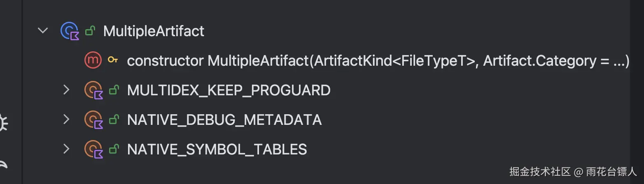Click the NATIVE_DEBUG_METADATA object icon
This screenshot has height=184, width=644.
(x=93, y=120)
